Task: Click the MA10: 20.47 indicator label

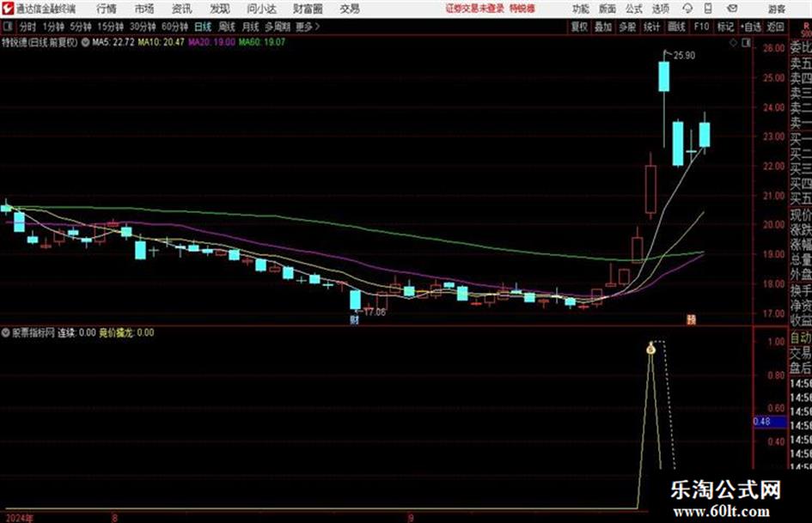Action: point(161,42)
